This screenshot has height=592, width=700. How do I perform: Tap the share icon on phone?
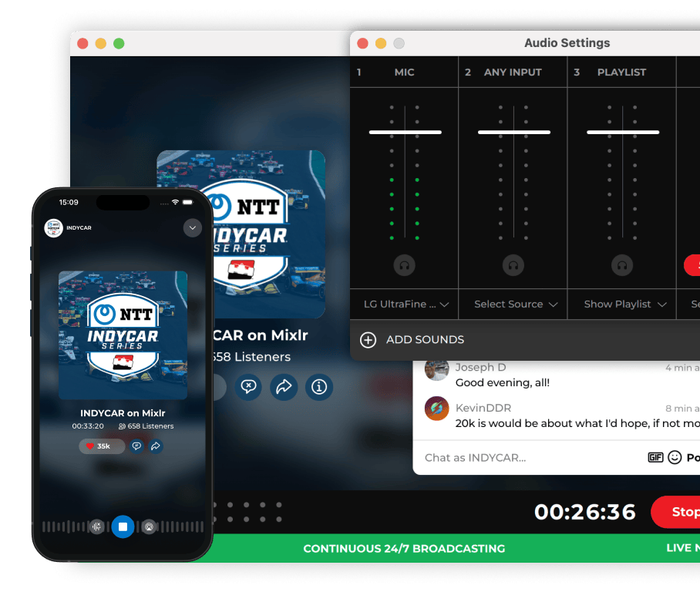[156, 446]
